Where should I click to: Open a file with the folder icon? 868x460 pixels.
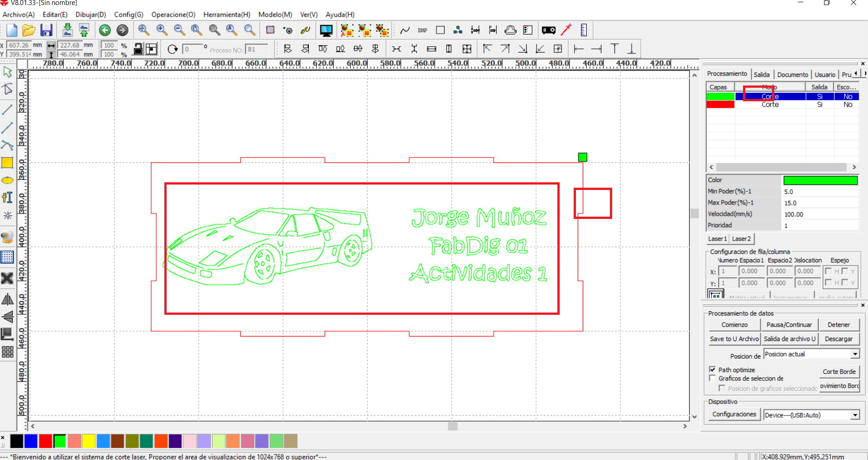click(x=29, y=30)
